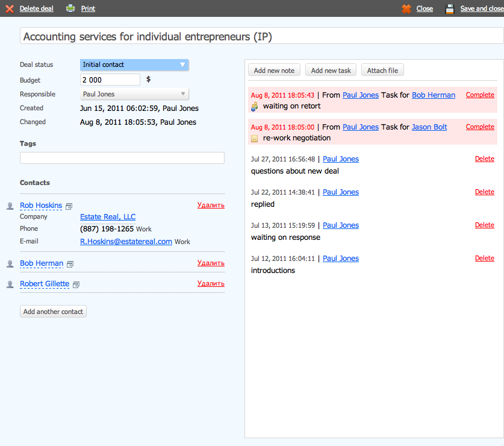Click Add another contact button
Image resolution: width=504 pixels, height=446 pixels.
point(54,312)
